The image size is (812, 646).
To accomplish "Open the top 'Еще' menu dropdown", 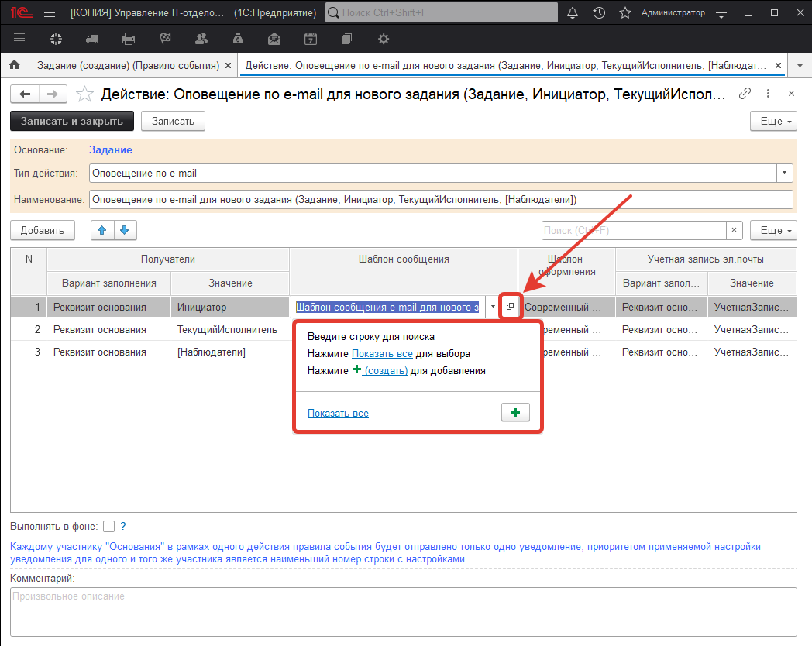I will pos(773,122).
